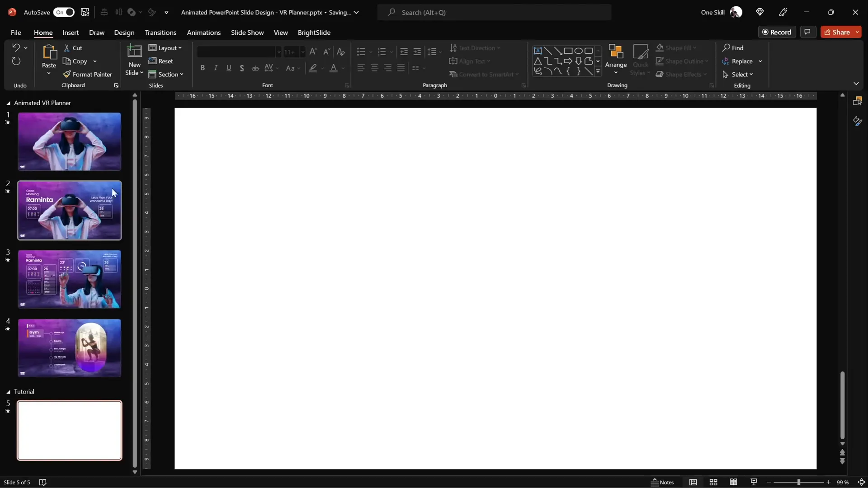
Task: Start a recording with the Record button
Action: [x=777, y=32]
